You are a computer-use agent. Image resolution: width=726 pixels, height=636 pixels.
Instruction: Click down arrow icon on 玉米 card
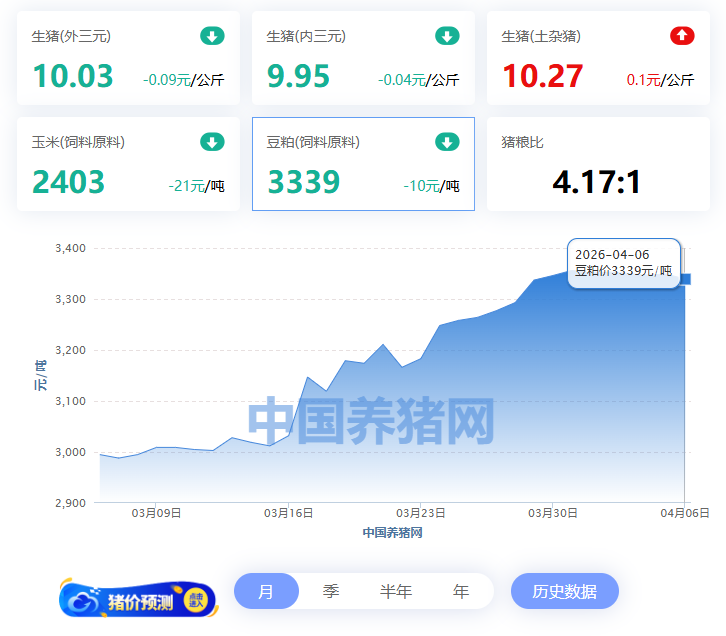pyautogui.click(x=212, y=142)
